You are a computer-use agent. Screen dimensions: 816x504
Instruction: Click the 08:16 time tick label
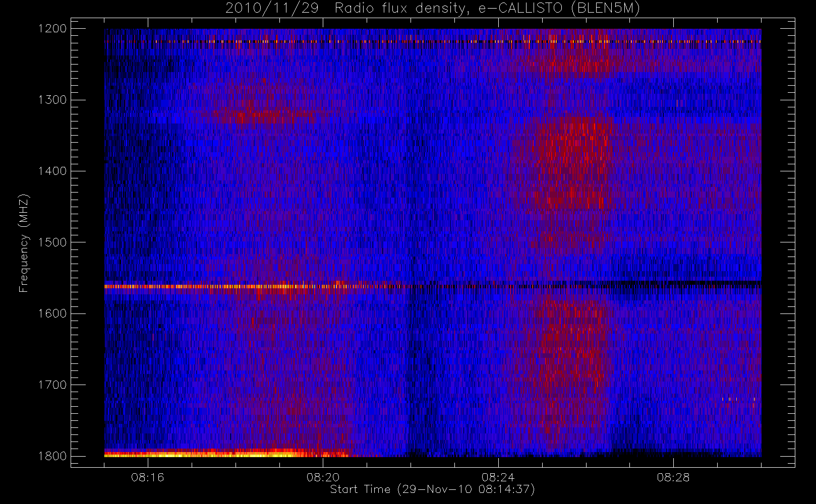148,477
